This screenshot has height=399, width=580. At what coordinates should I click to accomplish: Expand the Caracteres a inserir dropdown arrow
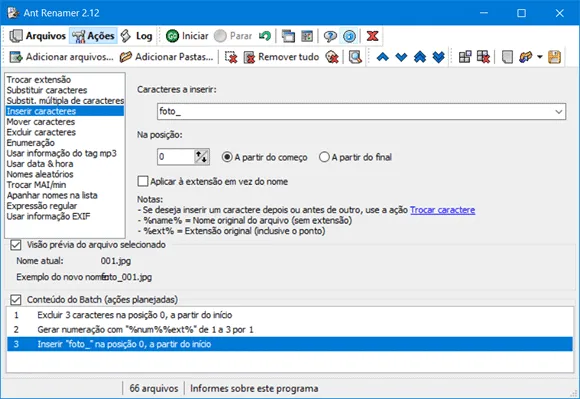coord(559,111)
